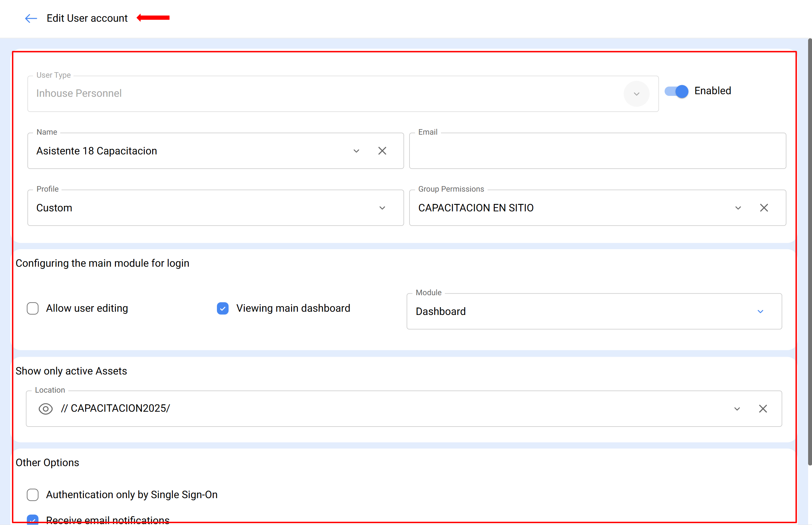Open the User Type dropdown arrow
This screenshot has height=525, width=812.
click(x=636, y=94)
